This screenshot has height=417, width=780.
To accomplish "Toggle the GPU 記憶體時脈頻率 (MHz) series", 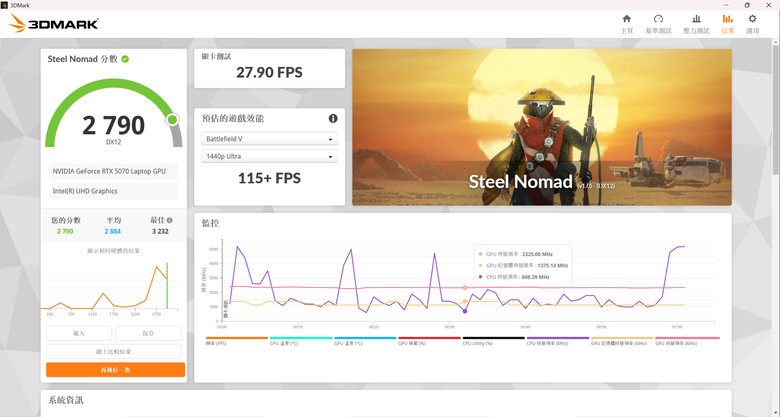I will 622,341.
